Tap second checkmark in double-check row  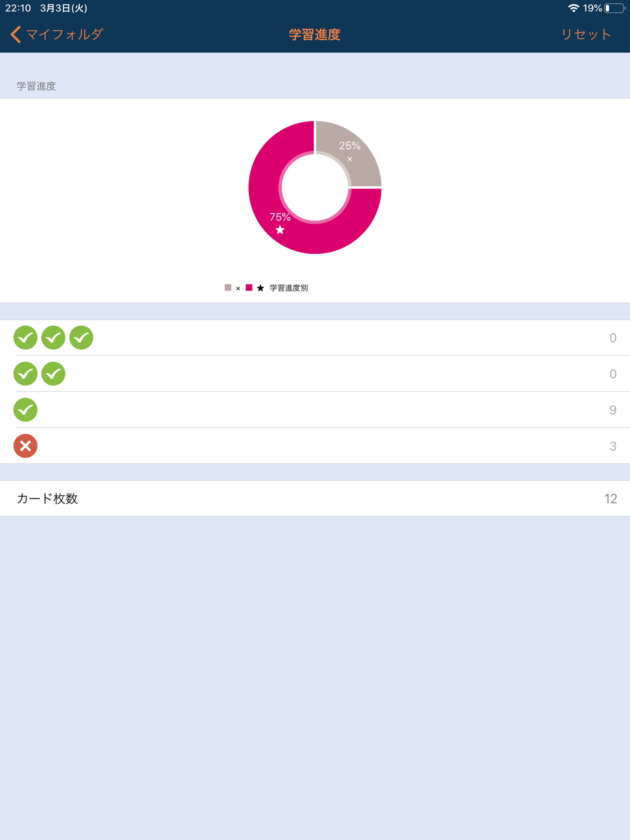[x=53, y=374]
